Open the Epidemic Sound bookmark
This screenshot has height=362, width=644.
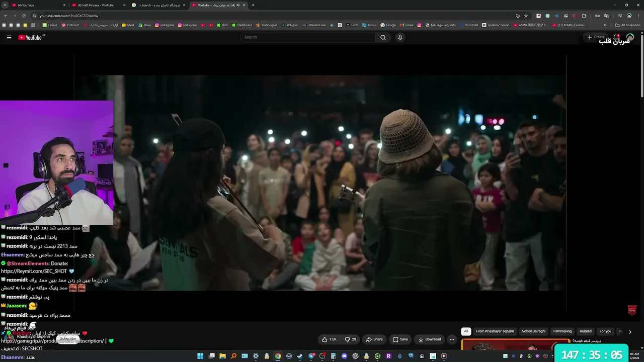click(496, 25)
